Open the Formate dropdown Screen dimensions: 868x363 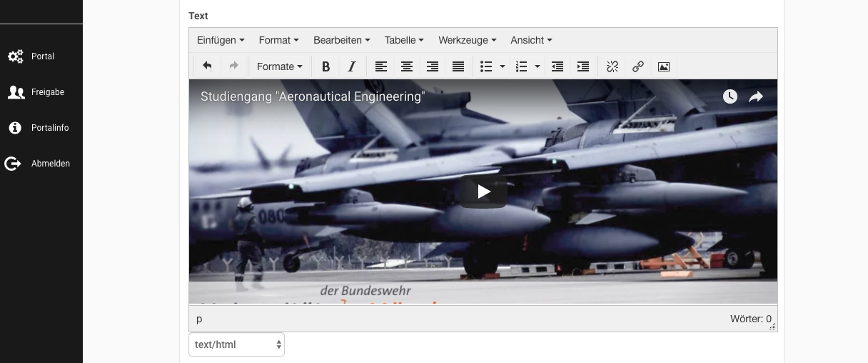click(279, 66)
